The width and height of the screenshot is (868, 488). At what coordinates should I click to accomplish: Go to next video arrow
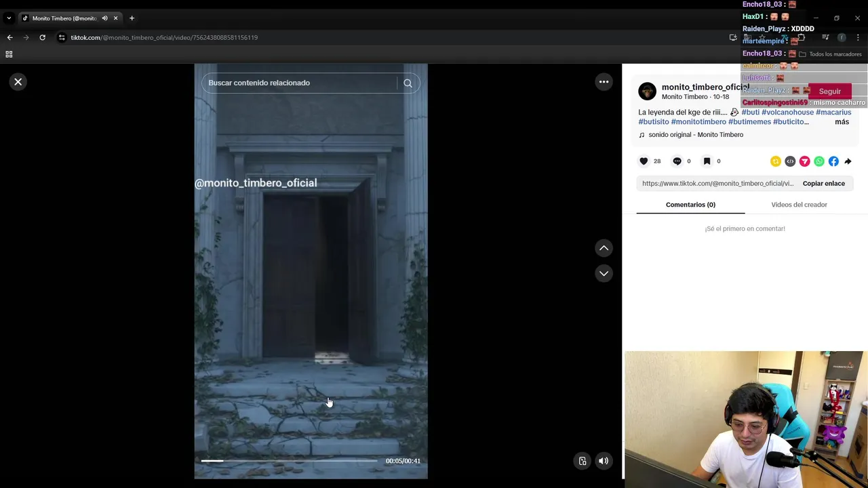tap(604, 273)
